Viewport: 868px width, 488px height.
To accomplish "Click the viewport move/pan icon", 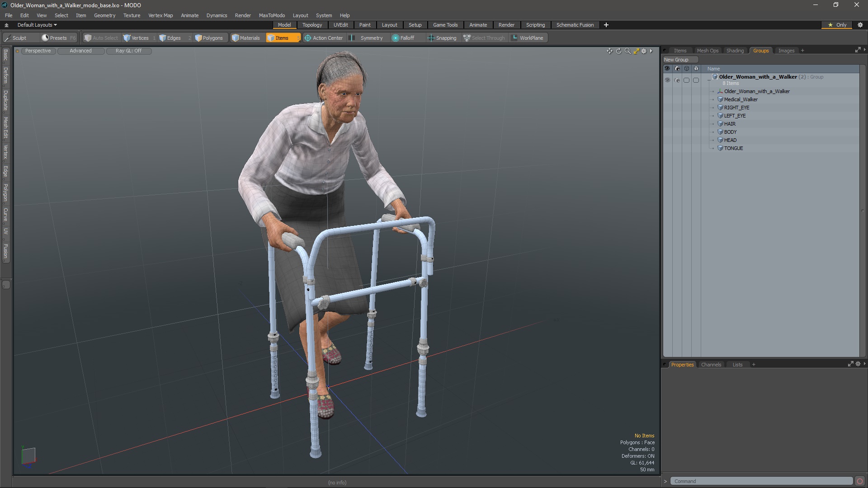I will coord(609,51).
